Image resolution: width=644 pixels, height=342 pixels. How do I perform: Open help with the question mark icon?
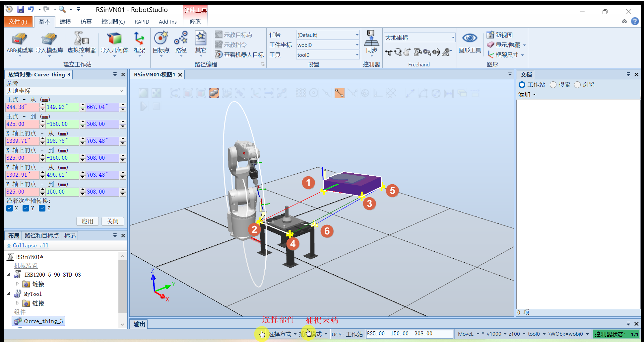635,21
